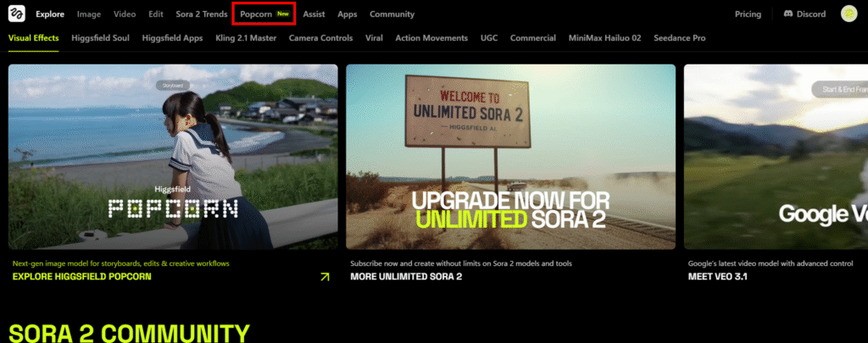868x343 pixels.
Task: Open the user profile avatar
Action: click(x=848, y=14)
